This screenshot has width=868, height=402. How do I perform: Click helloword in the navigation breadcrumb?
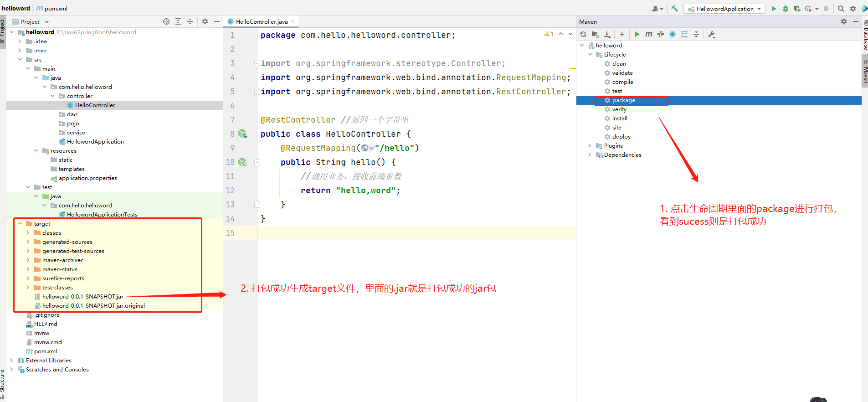[x=16, y=8]
